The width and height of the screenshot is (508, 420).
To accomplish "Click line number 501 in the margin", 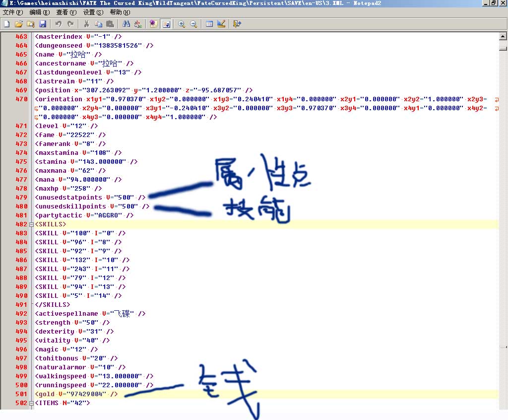I will pos(21,394).
